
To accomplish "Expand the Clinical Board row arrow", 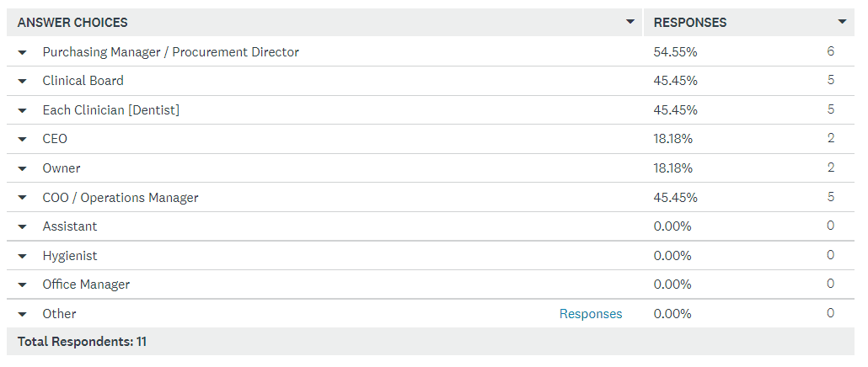I will 22,82.
